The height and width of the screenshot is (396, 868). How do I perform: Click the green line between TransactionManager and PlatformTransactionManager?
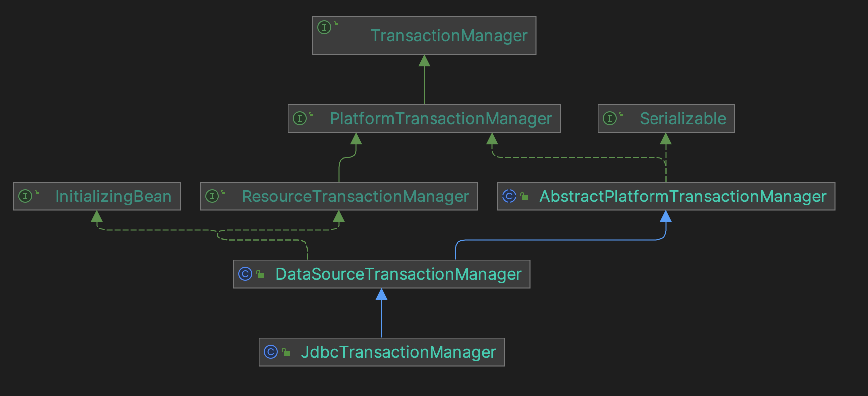pyautogui.click(x=424, y=85)
